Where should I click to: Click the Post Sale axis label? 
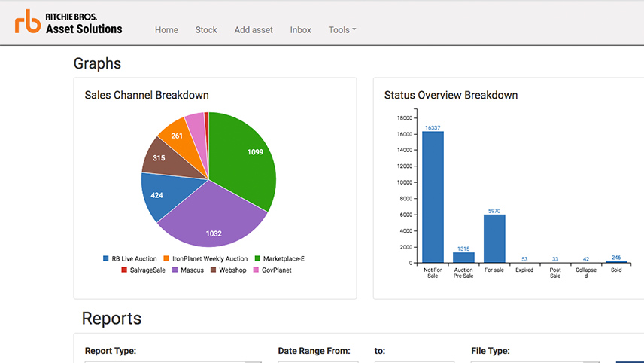pyautogui.click(x=555, y=273)
